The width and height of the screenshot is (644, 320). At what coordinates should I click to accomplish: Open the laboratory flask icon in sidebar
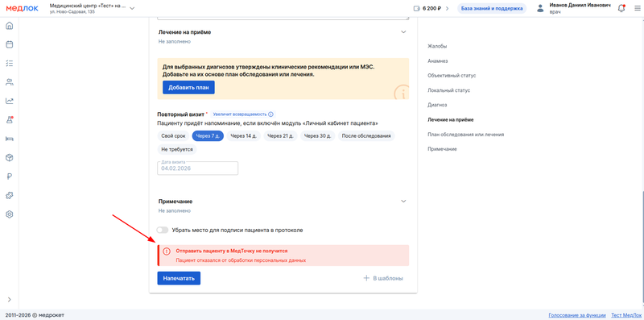(10, 119)
